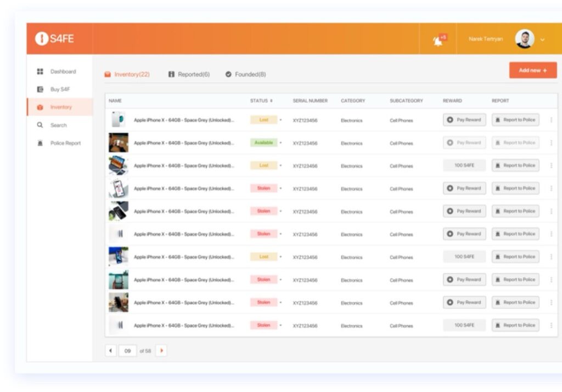Click the REWARD column header
Viewport: 562px width, 392px height.
(x=452, y=100)
